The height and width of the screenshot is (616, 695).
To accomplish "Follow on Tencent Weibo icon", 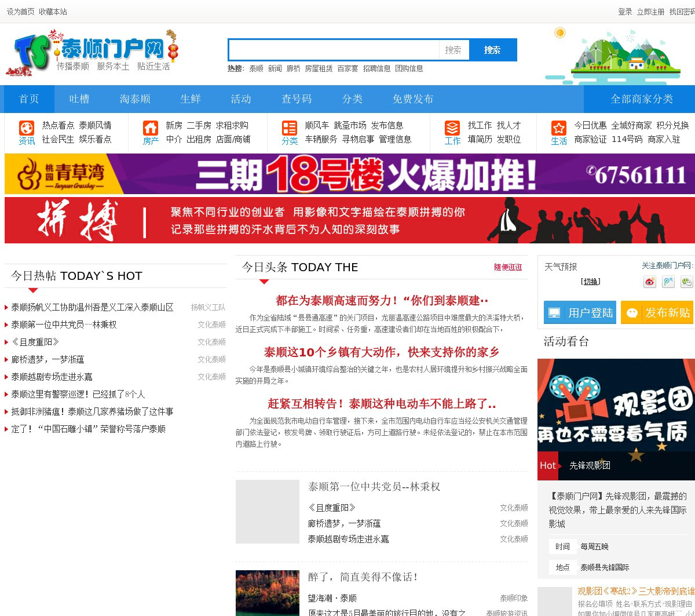I will pos(668,282).
